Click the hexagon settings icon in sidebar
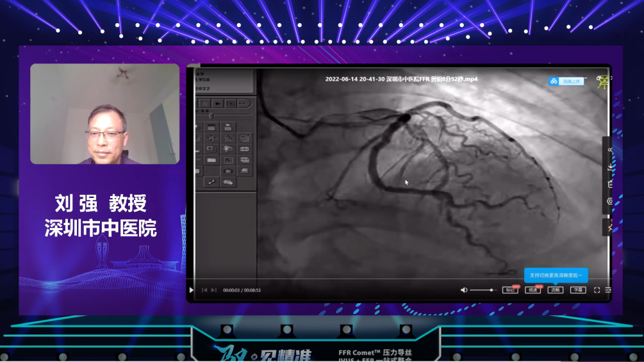 [609, 201]
